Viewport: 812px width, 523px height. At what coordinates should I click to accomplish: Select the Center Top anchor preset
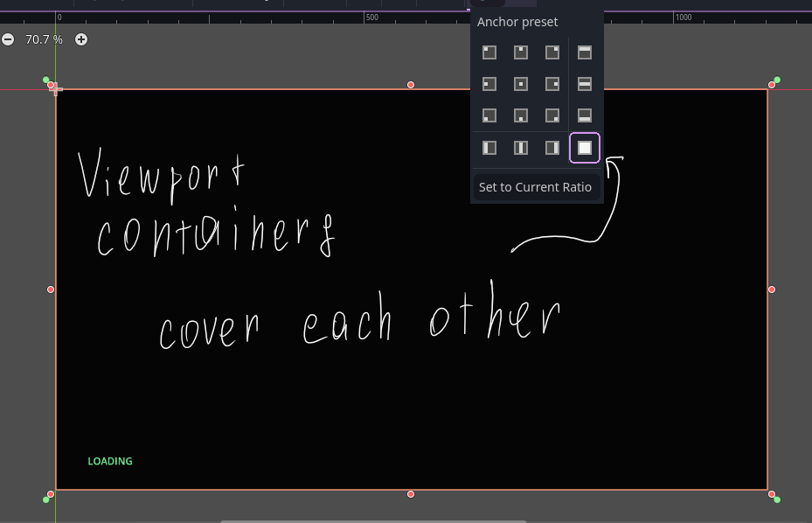coord(521,52)
